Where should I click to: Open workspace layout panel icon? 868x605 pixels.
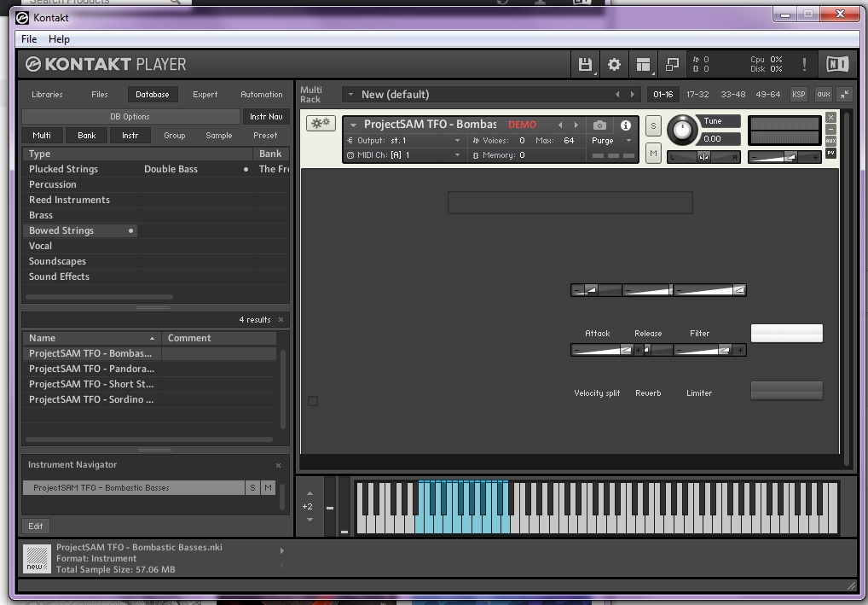643,65
